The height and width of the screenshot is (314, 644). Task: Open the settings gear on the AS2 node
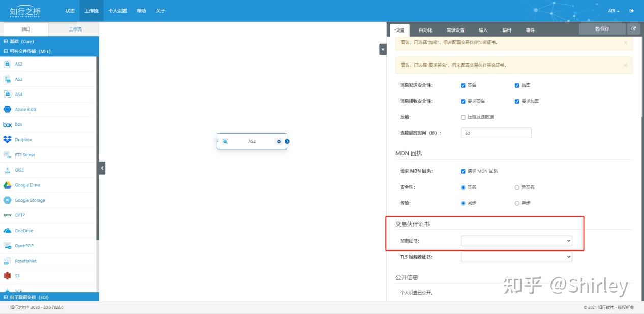pyautogui.click(x=279, y=141)
